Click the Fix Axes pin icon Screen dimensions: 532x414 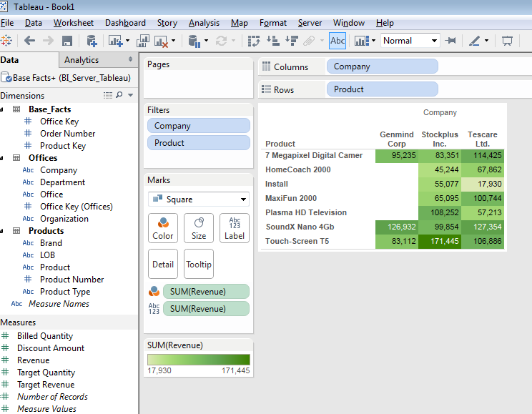[450, 41]
